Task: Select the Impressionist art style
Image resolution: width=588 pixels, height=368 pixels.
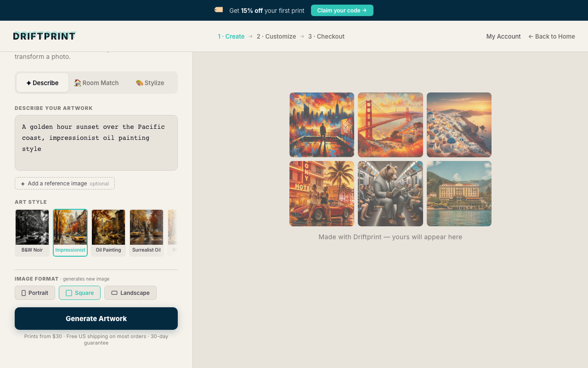Action: coord(70,232)
